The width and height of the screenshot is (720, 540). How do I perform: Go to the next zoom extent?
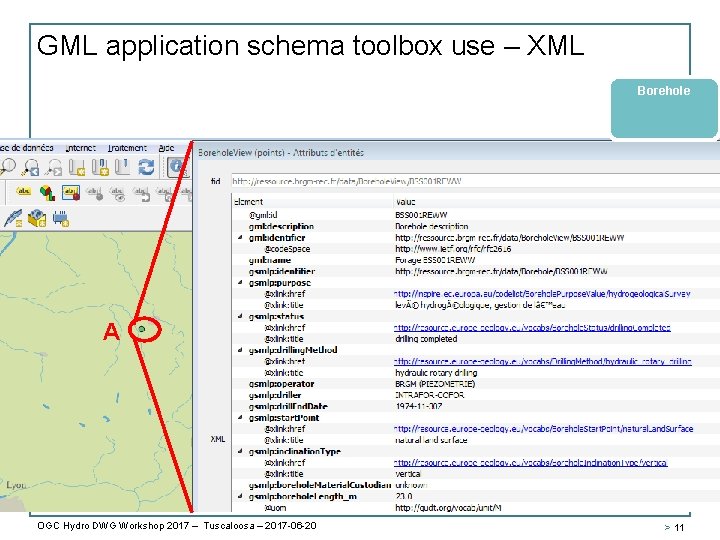tap(54, 167)
